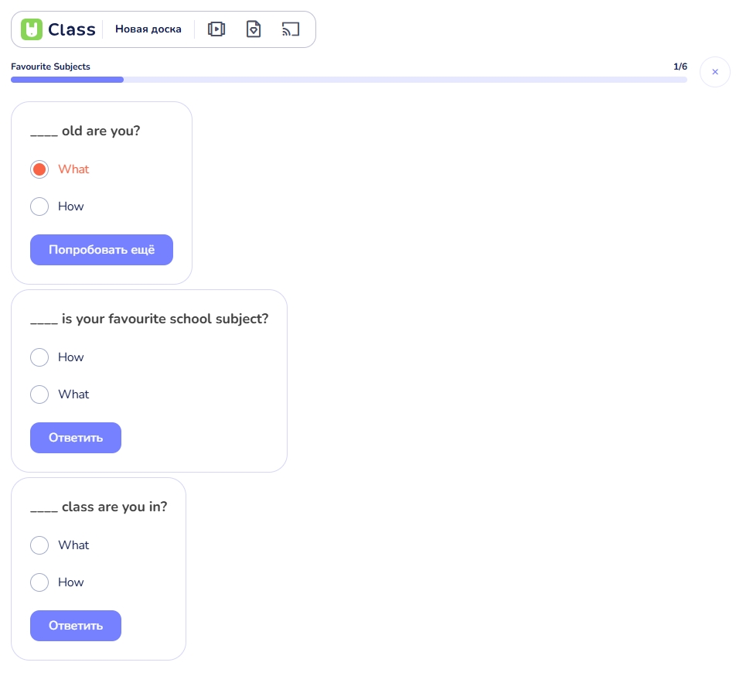The width and height of the screenshot is (736, 700).
Task: Click the 'Новая доска' board title
Action: (148, 29)
